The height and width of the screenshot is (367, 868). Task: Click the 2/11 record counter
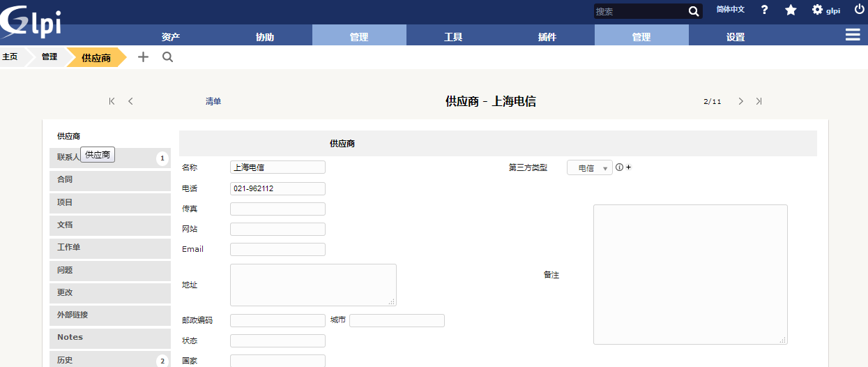click(x=713, y=102)
